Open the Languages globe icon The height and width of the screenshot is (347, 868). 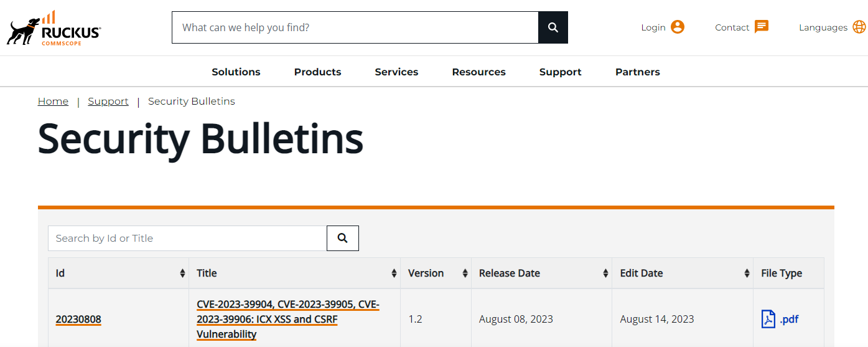pyautogui.click(x=859, y=27)
